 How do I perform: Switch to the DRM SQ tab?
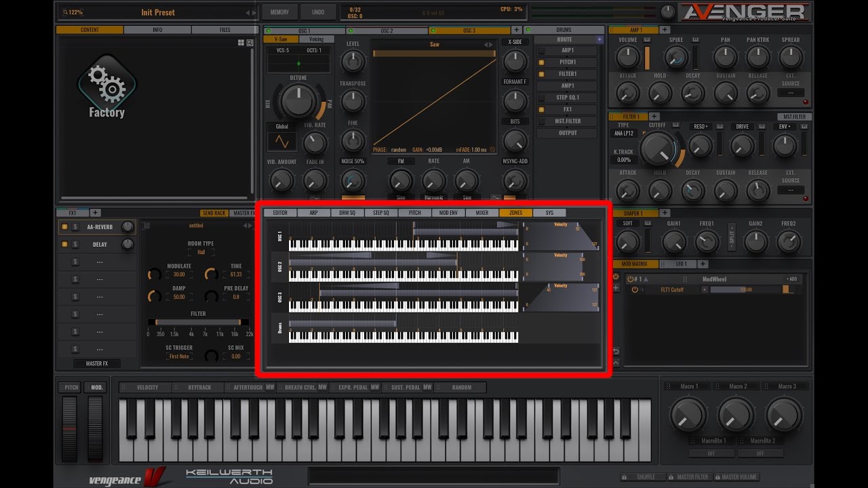(347, 213)
